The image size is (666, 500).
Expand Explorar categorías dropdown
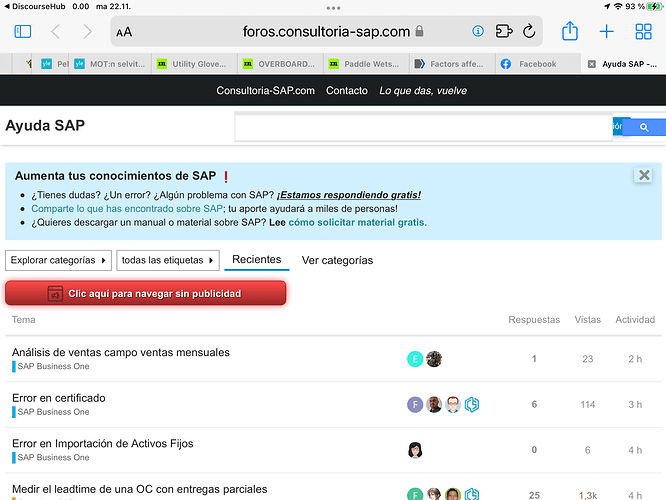click(58, 260)
